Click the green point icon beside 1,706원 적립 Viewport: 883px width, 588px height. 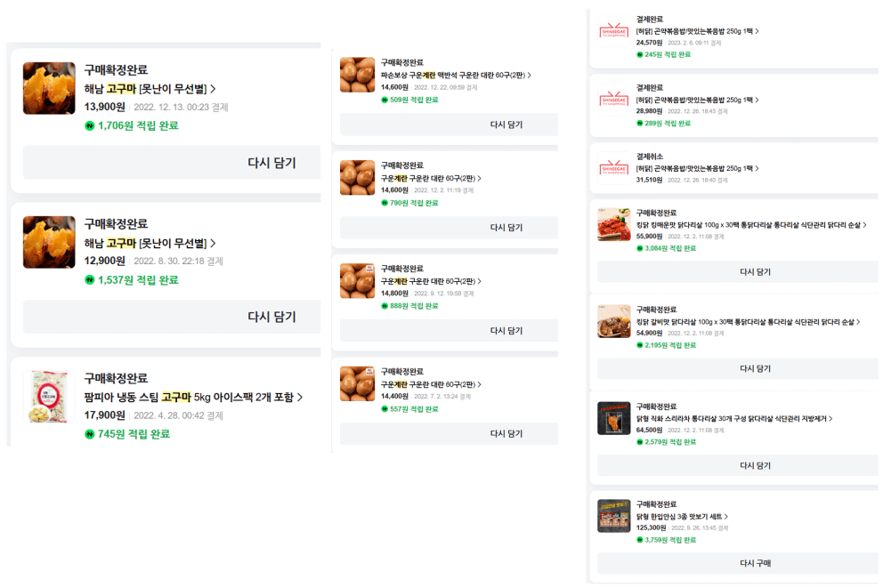pos(90,126)
